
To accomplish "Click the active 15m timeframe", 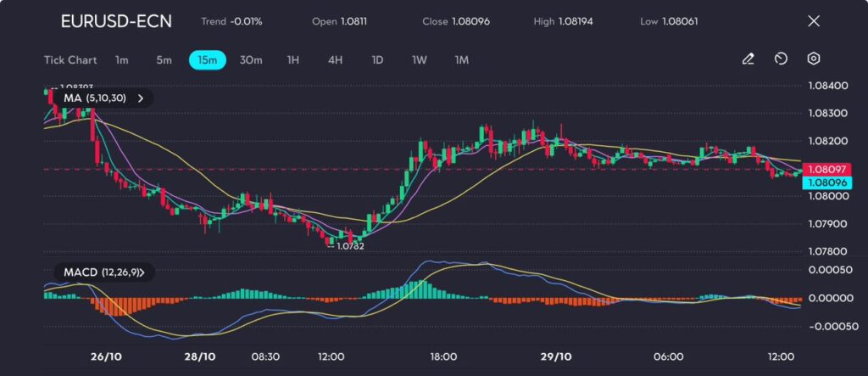I will point(207,60).
